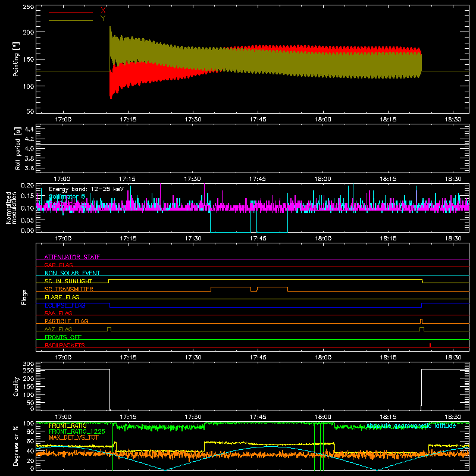Click the PARTICLE_FLAG pulse near 18:22
This screenshot has height=476, width=476.
point(421,321)
